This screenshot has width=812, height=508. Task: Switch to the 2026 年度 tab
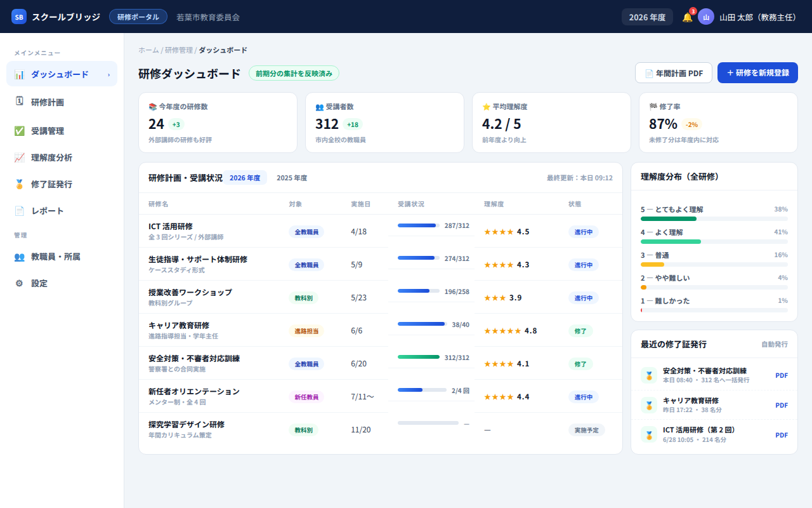245,178
